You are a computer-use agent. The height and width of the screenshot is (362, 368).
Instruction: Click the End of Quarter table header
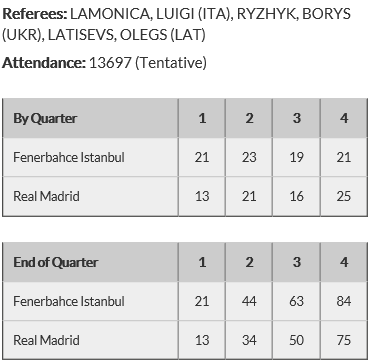click(55, 262)
